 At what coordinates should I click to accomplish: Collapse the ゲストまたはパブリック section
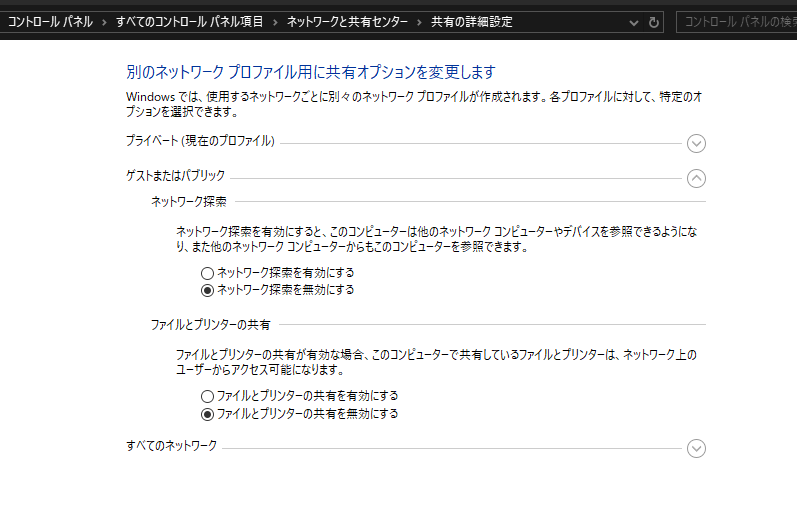(x=696, y=178)
